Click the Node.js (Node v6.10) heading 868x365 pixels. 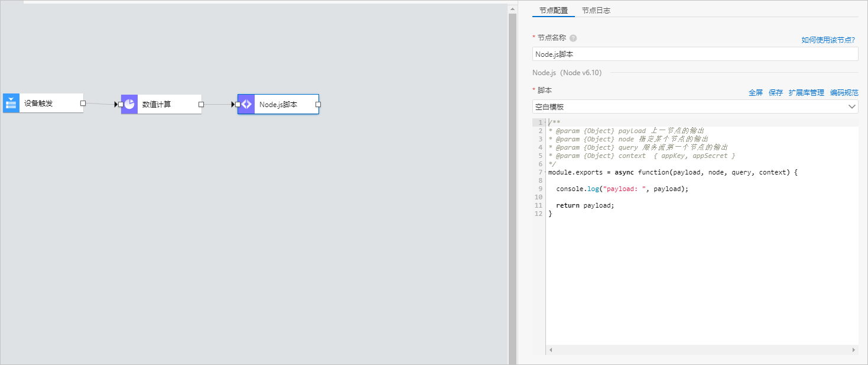click(567, 73)
